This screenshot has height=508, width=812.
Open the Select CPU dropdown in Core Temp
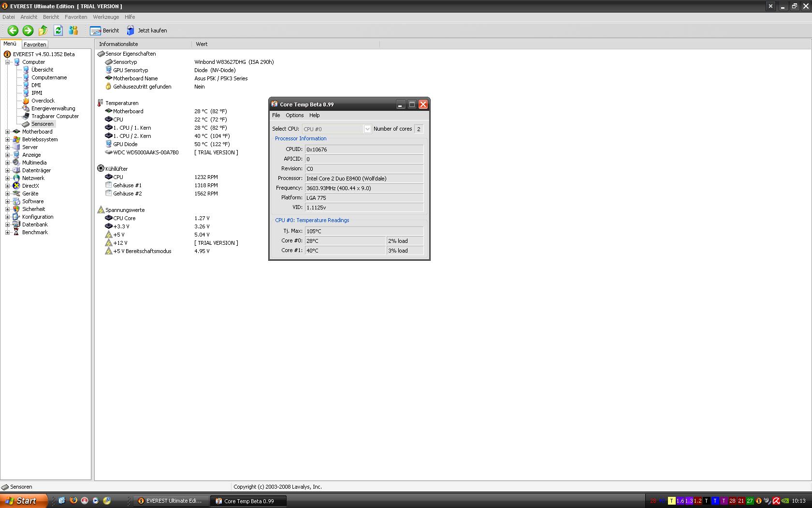[367, 129]
